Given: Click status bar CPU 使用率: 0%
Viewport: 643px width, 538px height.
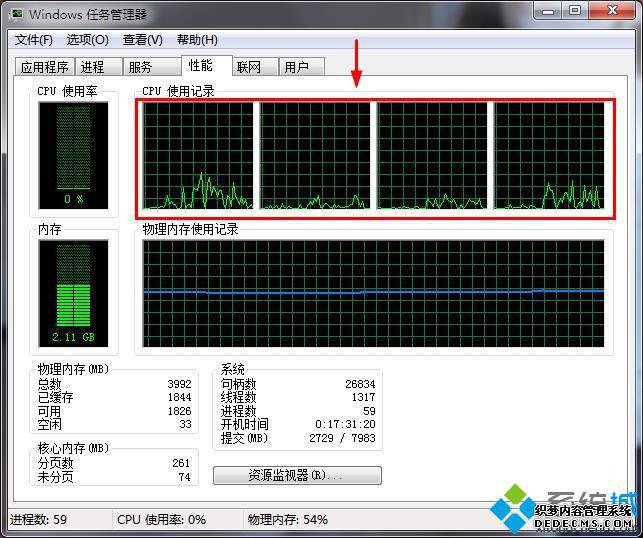Looking at the screenshot, I should click(x=161, y=520).
